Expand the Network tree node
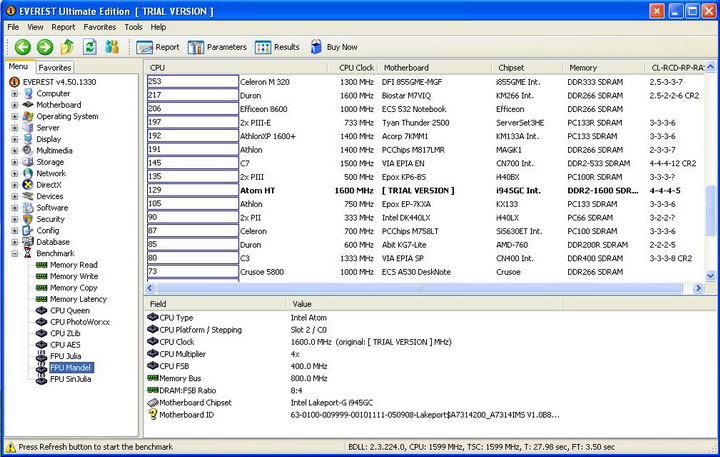Screen dimensions: 720x457 click(15, 173)
